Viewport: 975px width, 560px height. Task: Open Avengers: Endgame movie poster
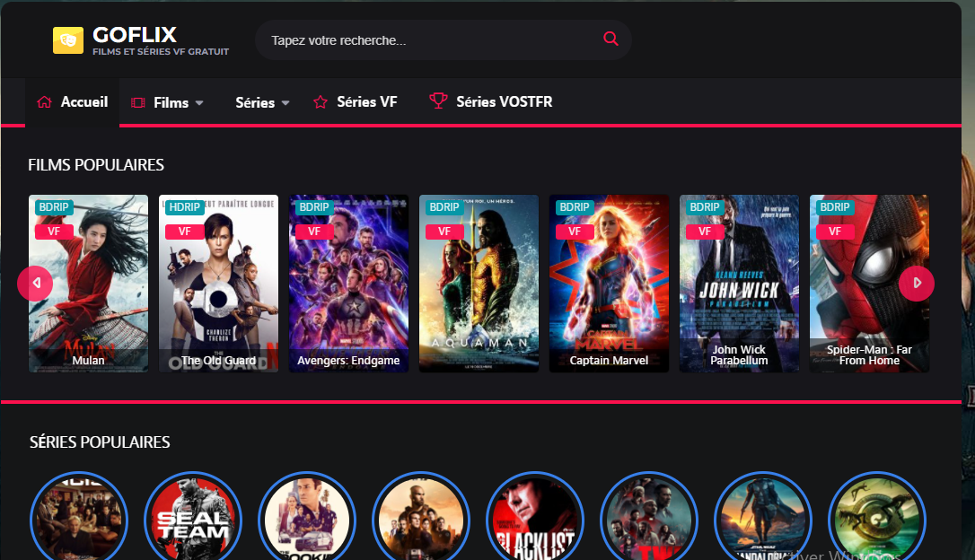pos(349,284)
